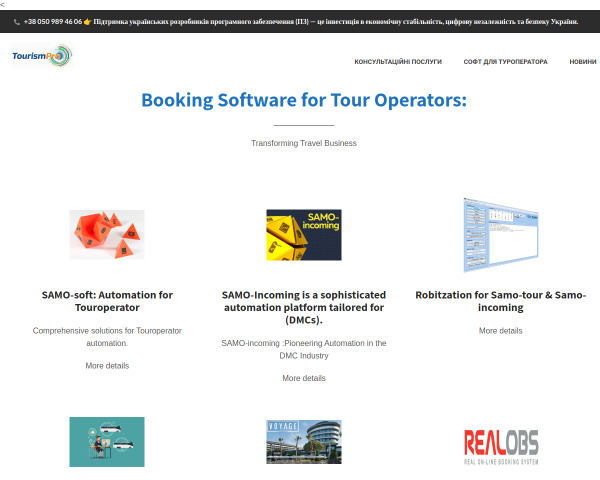The height and width of the screenshot is (480, 600).
Task: Call the phone number +38 050 989 46 06
Action: click(x=53, y=21)
